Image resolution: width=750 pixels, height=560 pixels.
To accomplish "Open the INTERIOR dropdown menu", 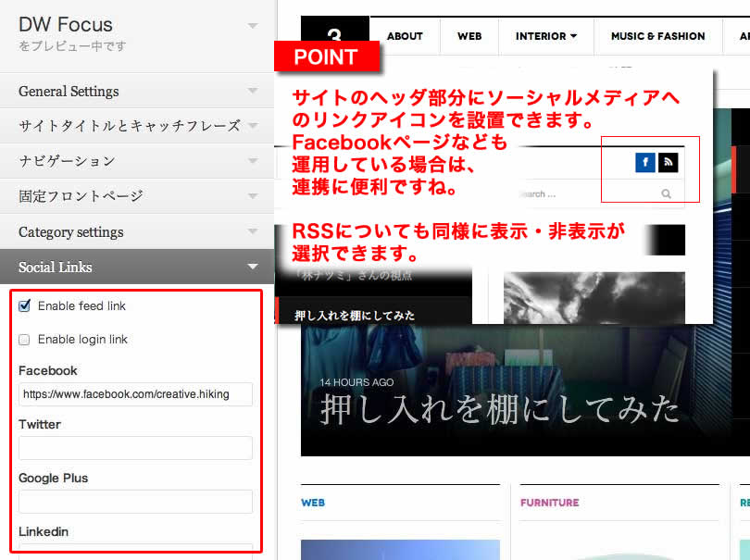I will [x=546, y=36].
